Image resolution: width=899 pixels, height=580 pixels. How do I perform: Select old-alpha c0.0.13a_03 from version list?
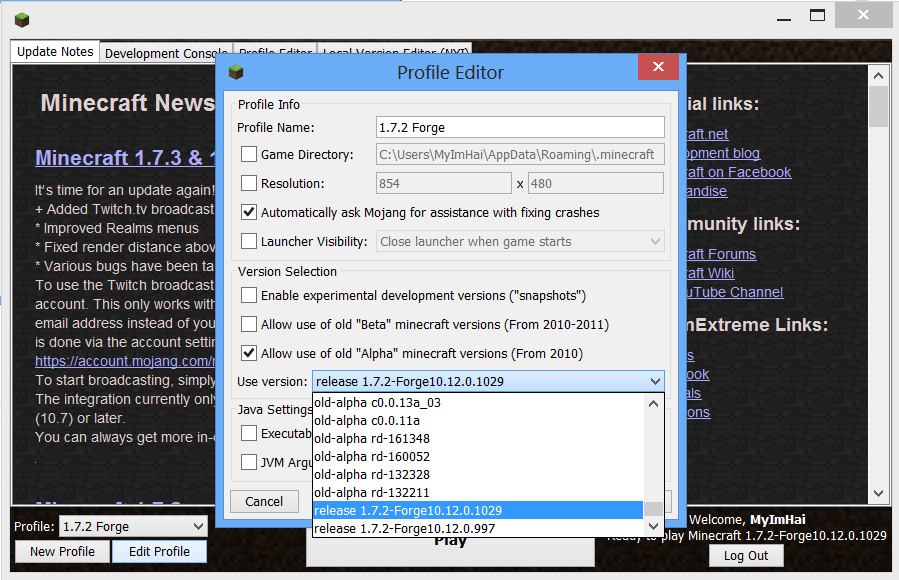click(478, 403)
